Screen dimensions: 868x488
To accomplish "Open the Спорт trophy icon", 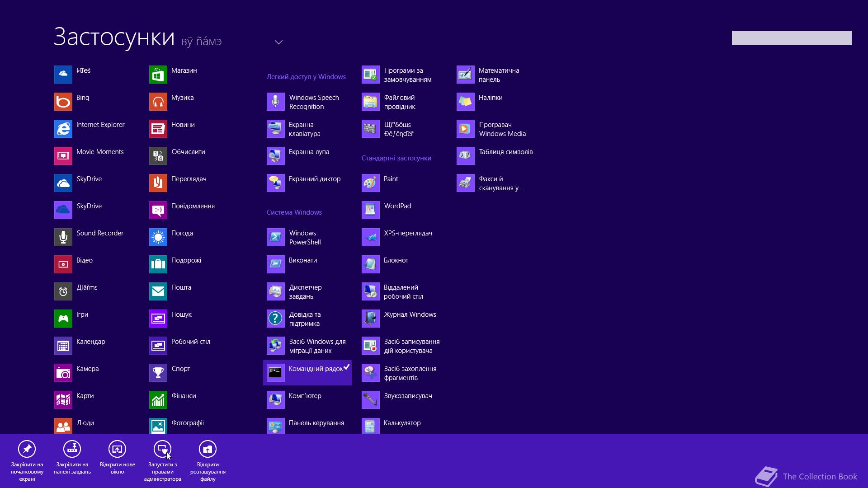I will [158, 373].
